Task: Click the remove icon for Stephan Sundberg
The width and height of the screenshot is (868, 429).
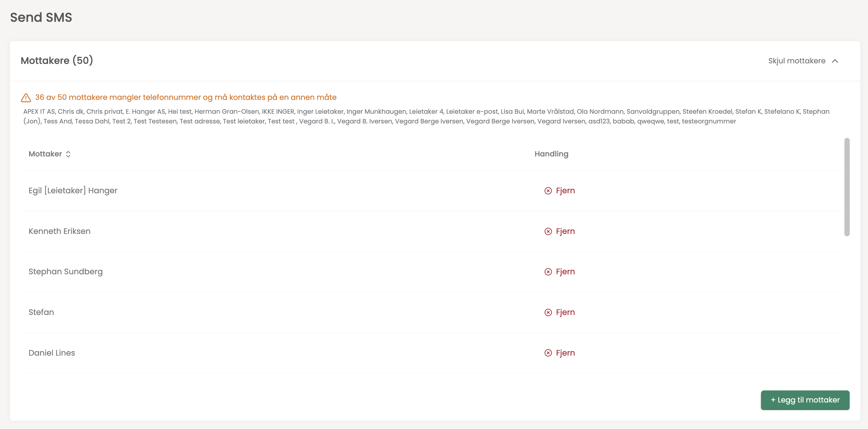Action: click(x=548, y=272)
